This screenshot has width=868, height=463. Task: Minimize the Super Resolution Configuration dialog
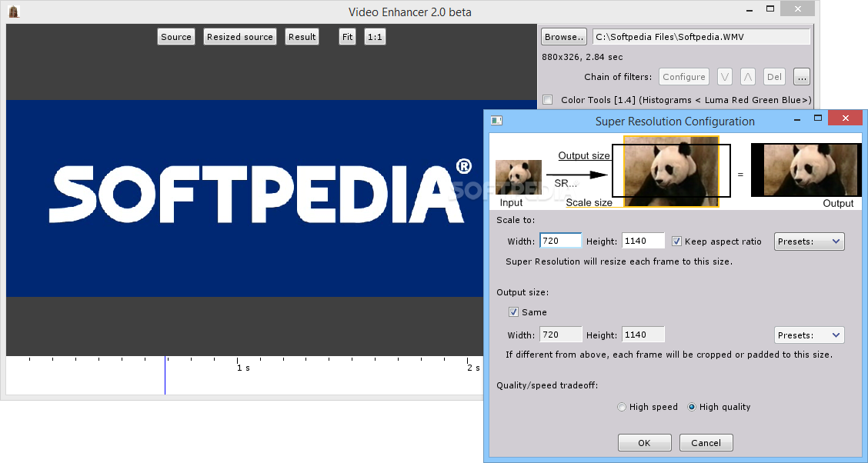tap(797, 119)
